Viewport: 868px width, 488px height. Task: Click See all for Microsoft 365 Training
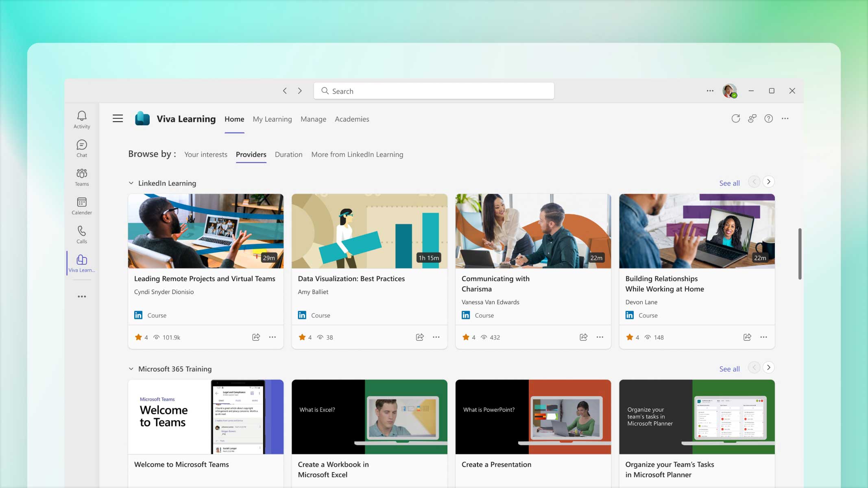[730, 368]
